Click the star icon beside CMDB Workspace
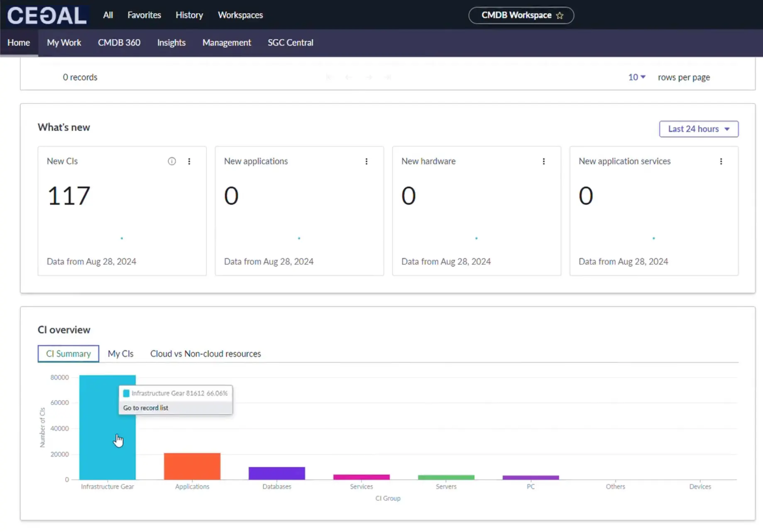Screen dimensions: 763x532 [560, 15]
